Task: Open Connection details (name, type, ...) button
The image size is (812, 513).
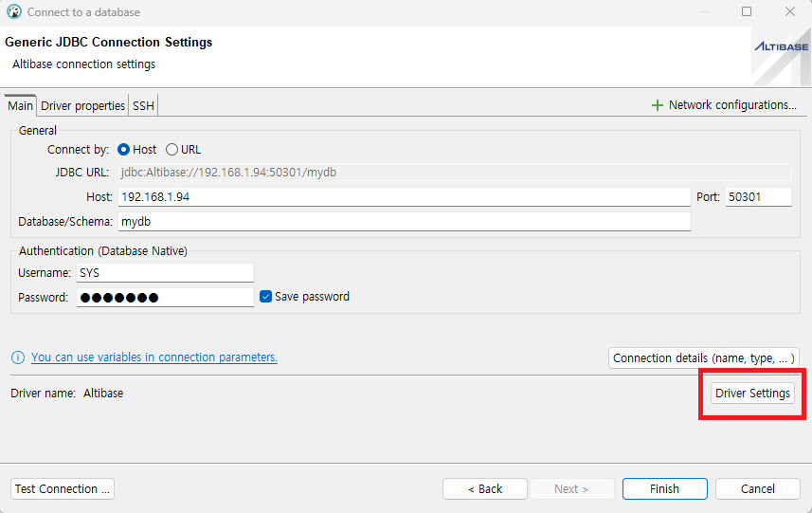Action: 703,358
